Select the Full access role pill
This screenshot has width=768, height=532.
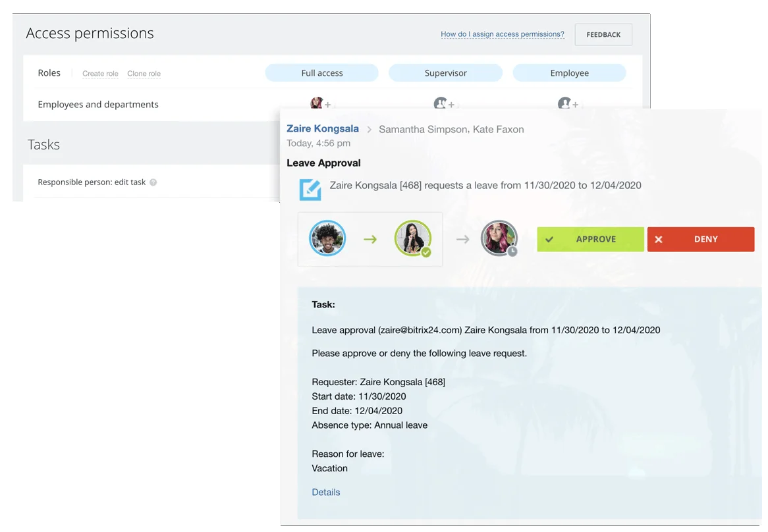coord(322,73)
